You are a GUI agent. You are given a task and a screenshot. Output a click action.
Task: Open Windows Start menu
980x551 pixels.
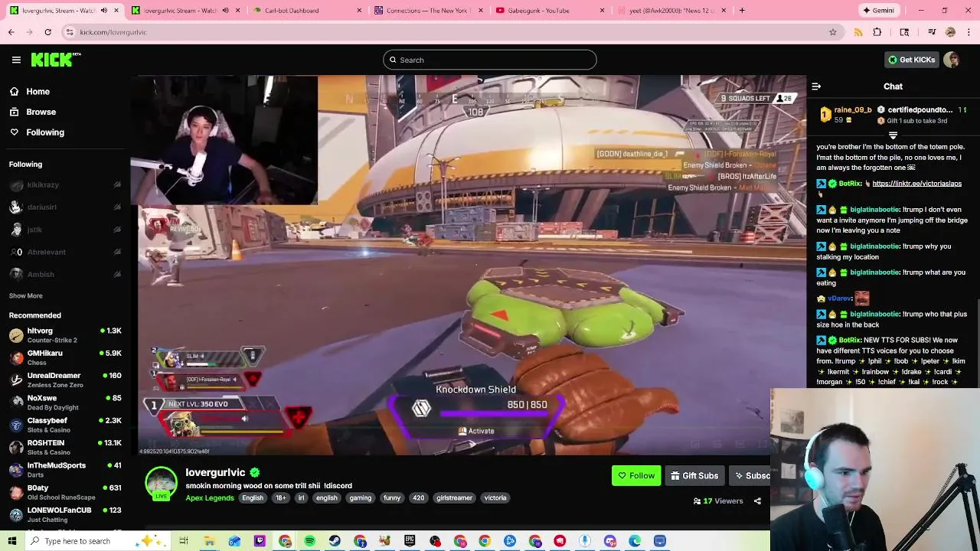12,541
